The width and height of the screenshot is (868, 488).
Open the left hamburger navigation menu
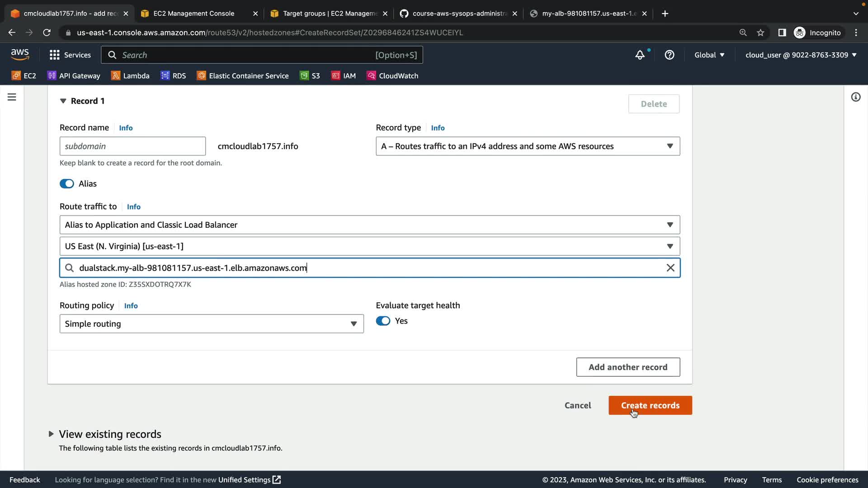click(12, 97)
